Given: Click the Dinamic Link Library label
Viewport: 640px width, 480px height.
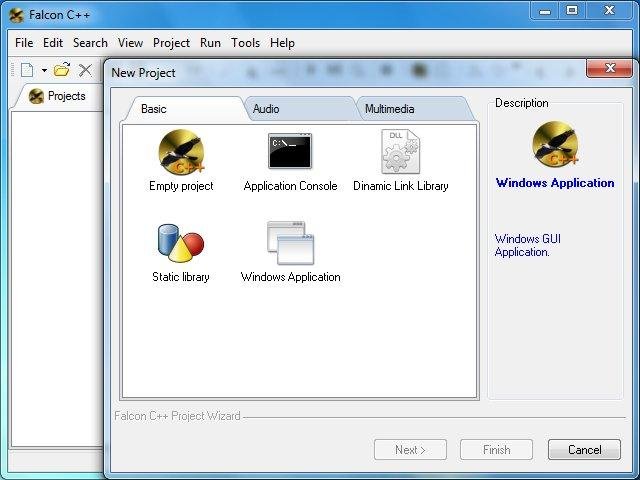Looking at the screenshot, I should click(400, 186).
